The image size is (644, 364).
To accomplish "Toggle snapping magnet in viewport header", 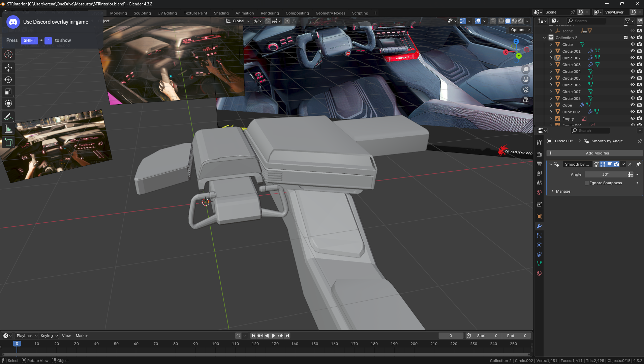I will [268, 21].
